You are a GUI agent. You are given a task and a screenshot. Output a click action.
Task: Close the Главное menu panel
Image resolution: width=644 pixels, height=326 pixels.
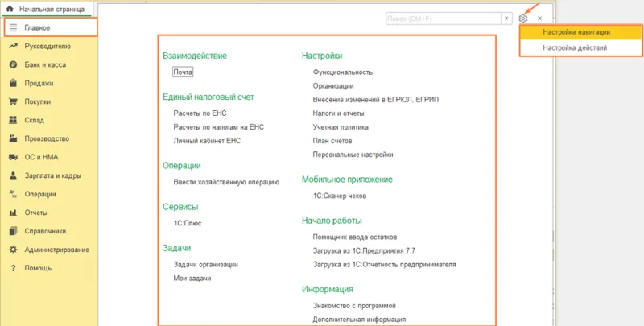539,19
